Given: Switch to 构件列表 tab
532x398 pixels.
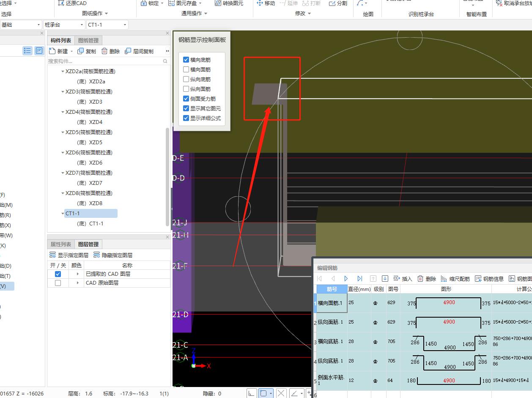Looking at the screenshot, I should coord(61,41).
